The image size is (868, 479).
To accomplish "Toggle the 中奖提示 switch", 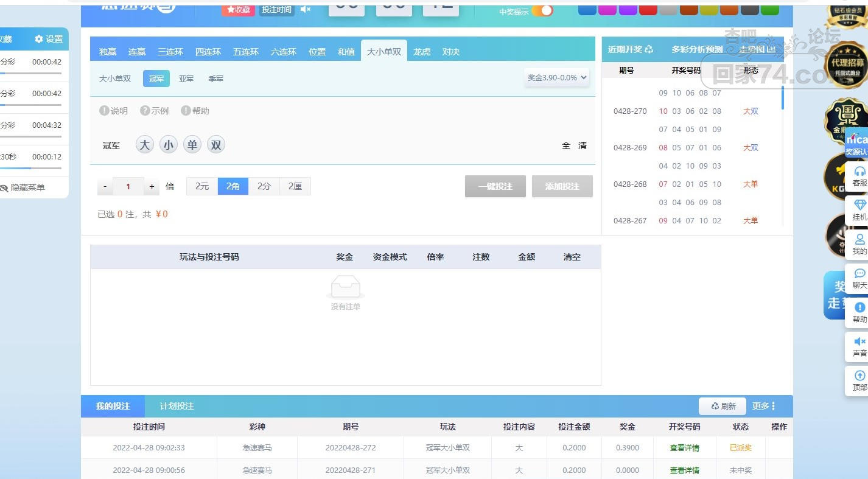I will tap(542, 10).
